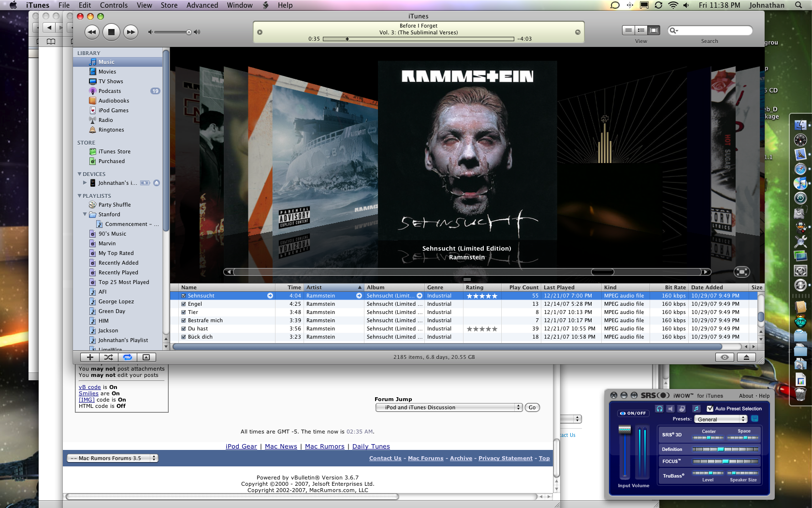The width and height of the screenshot is (812, 508).
Task: Click the track progress bar
Action: (x=418, y=39)
